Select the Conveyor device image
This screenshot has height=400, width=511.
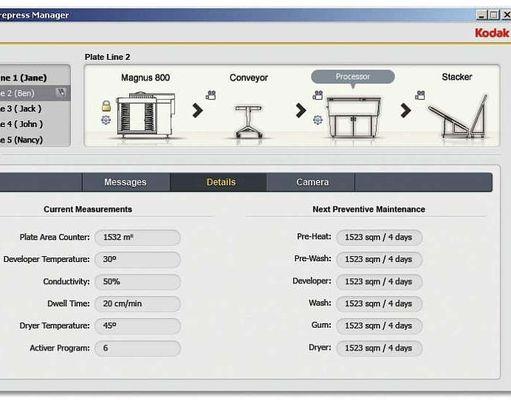(x=248, y=122)
